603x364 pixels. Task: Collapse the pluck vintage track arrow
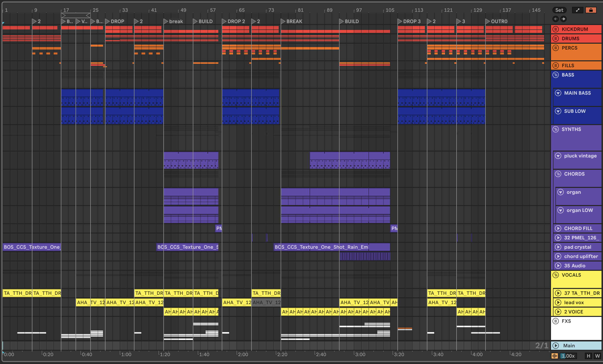(x=558, y=156)
